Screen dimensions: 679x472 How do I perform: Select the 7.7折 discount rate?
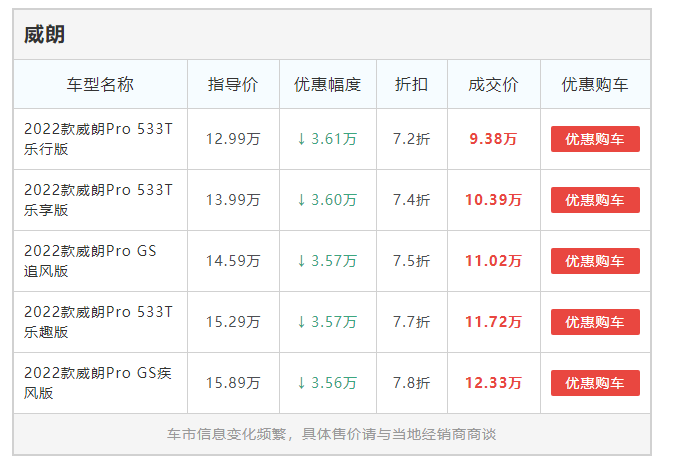tap(411, 322)
